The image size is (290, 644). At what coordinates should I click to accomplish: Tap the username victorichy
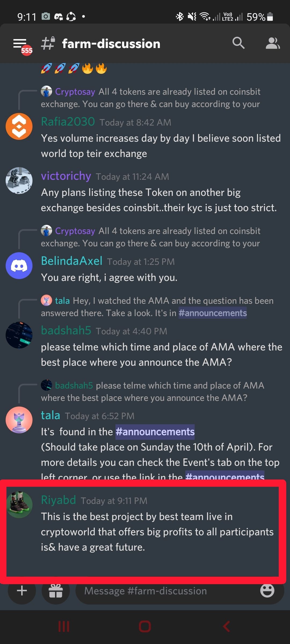click(66, 176)
